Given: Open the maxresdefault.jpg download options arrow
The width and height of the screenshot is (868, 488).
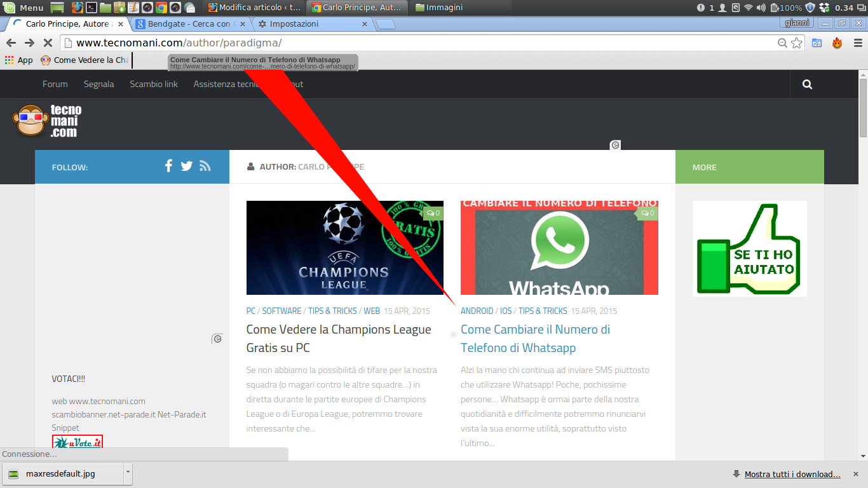Looking at the screenshot, I should click(128, 473).
